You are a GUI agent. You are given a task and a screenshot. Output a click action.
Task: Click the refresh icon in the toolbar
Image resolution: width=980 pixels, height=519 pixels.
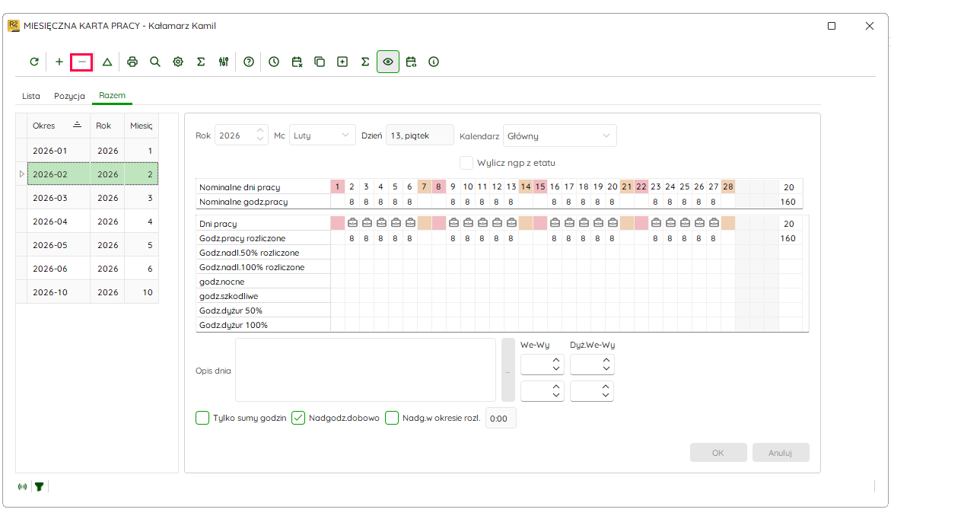pyautogui.click(x=34, y=62)
